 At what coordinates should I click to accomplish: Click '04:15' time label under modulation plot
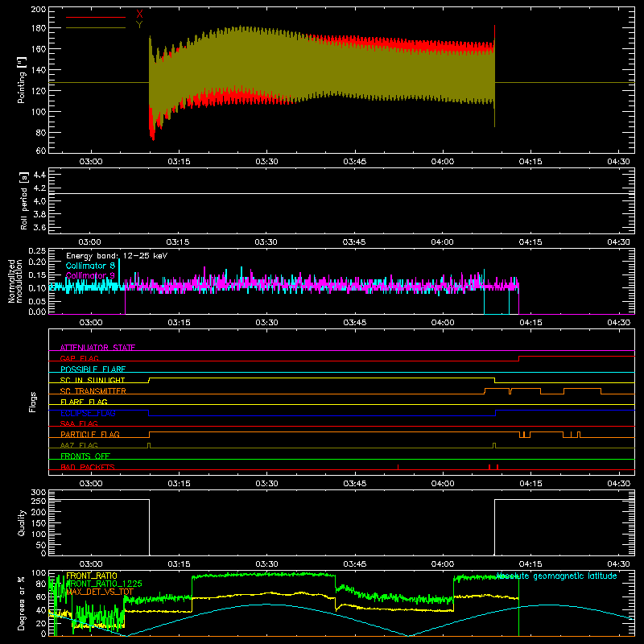(530, 323)
